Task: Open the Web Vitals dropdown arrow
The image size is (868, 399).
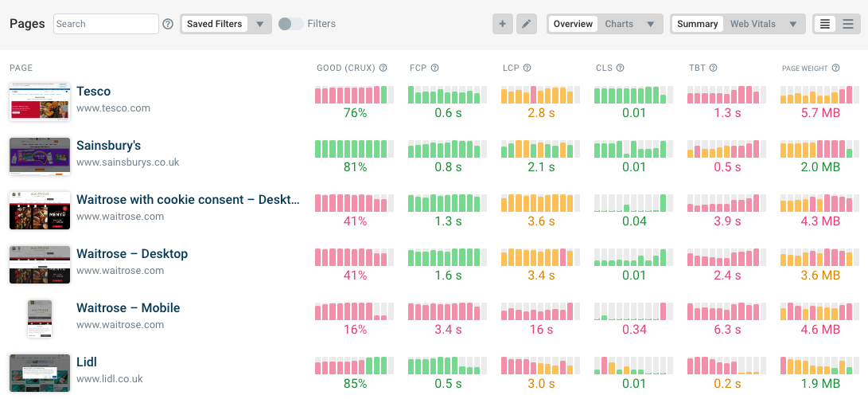Action: 792,24
